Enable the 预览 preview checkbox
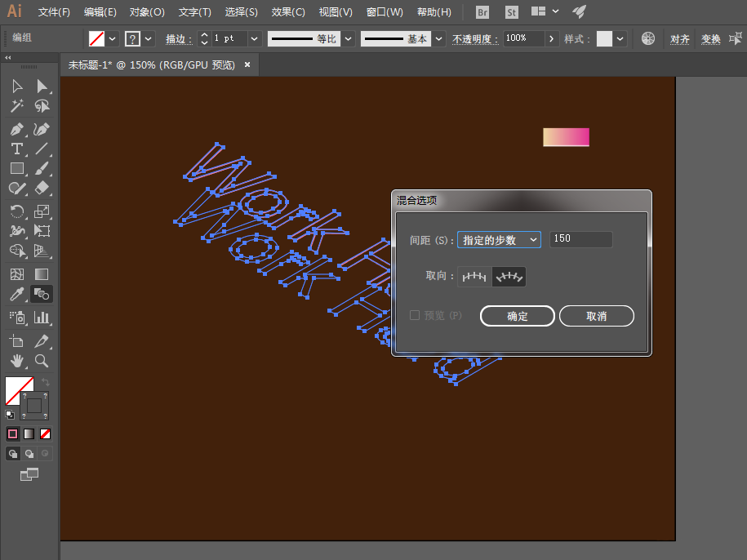Image resolution: width=747 pixels, height=560 pixels. pos(415,315)
